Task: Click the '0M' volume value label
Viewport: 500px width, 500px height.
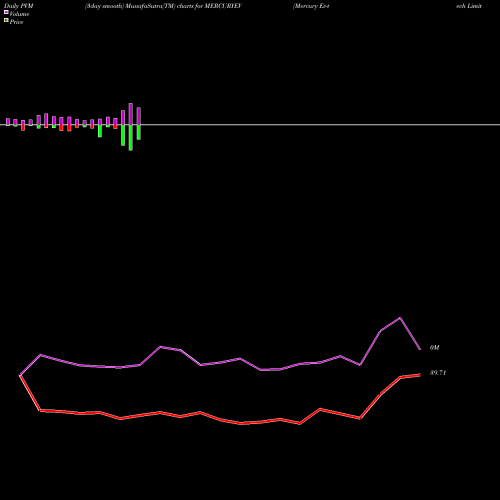Action: coord(434,348)
